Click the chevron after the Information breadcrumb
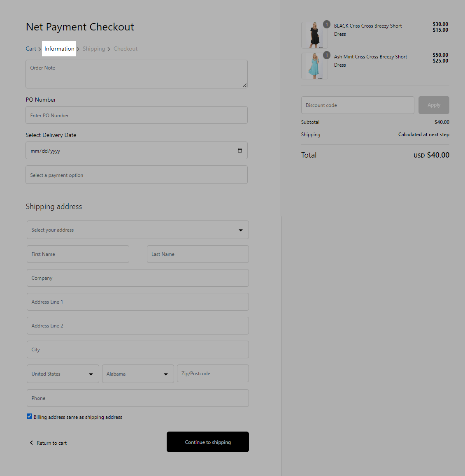This screenshot has height=476, width=465. pos(78,49)
